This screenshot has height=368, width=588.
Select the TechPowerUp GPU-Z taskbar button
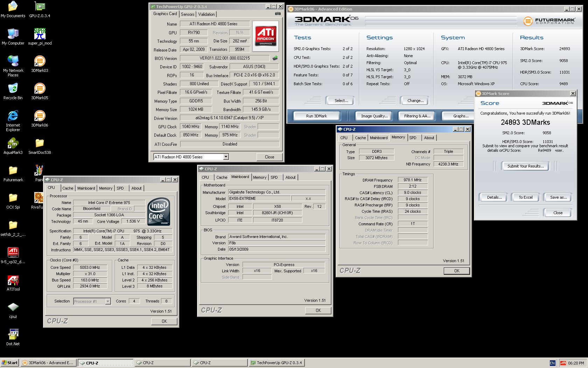point(276,363)
